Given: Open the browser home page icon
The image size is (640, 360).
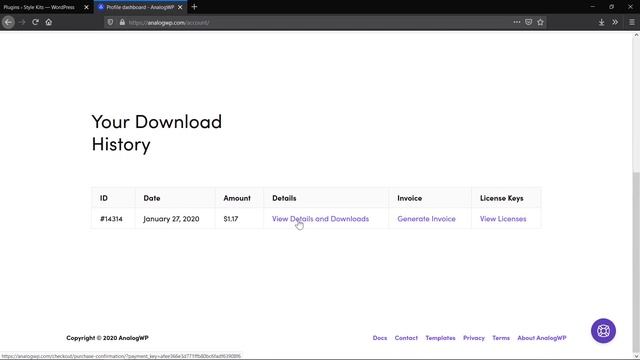Looking at the screenshot, I should coord(49,22).
